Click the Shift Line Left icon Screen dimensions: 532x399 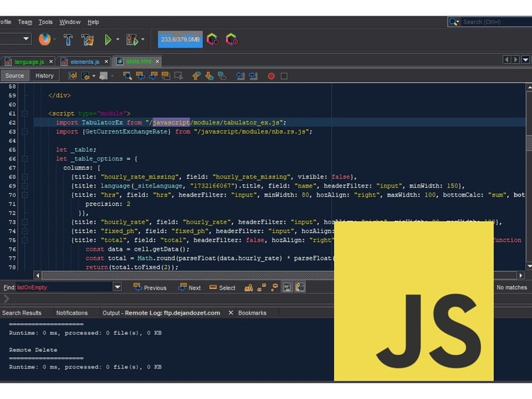pyautogui.click(x=240, y=76)
